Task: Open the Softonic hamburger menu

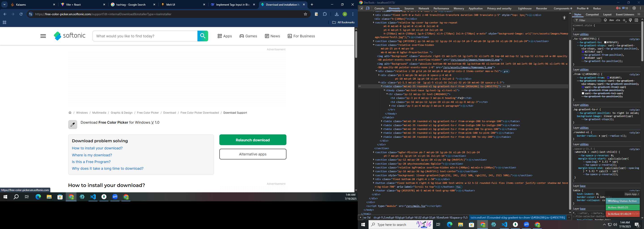Action: [43, 36]
